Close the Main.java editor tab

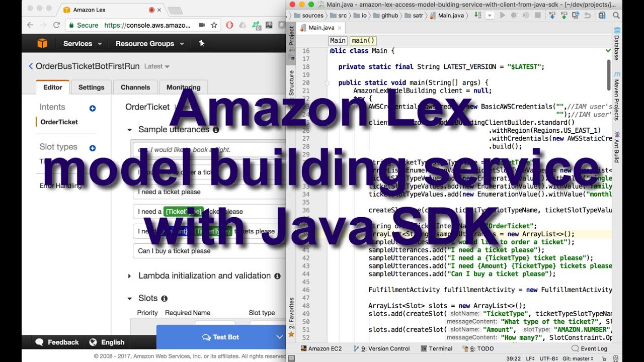click(340, 28)
